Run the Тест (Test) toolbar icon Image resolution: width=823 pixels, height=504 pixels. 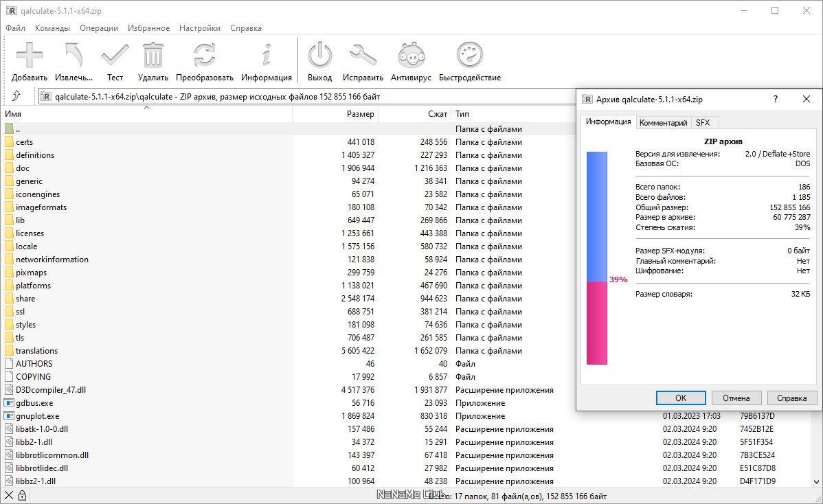pyautogui.click(x=115, y=55)
